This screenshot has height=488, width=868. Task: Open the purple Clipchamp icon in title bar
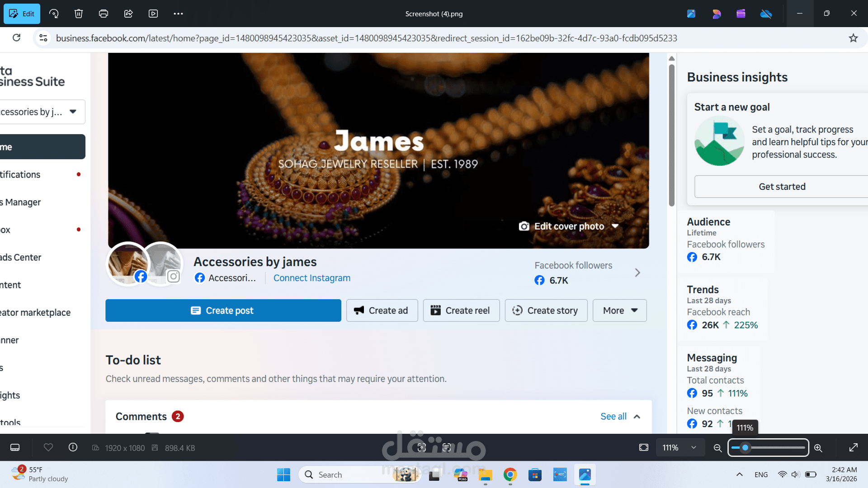click(x=741, y=14)
